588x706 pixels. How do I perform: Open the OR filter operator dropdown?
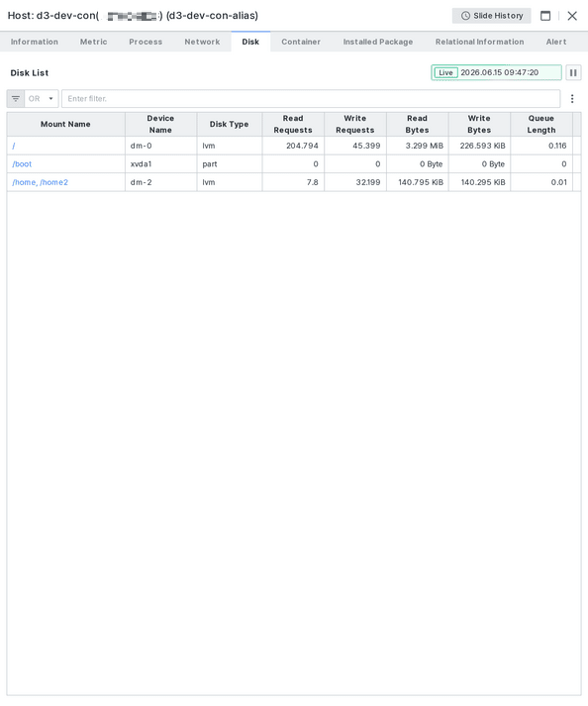coord(42,99)
